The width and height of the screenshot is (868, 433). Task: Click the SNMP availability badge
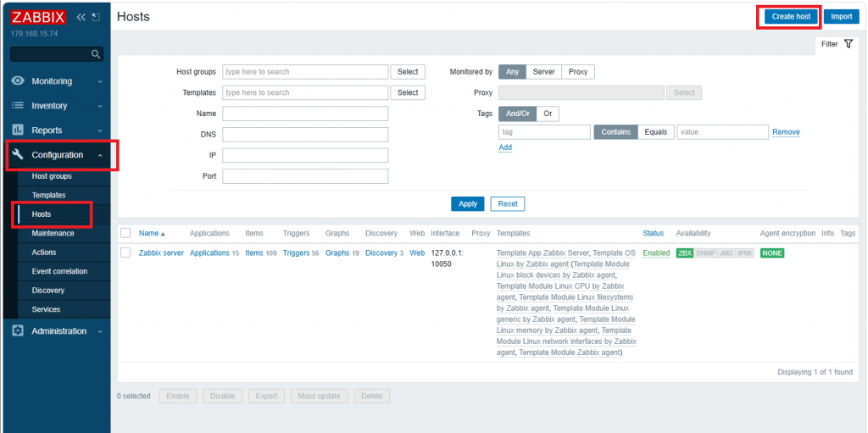click(x=705, y=253)
